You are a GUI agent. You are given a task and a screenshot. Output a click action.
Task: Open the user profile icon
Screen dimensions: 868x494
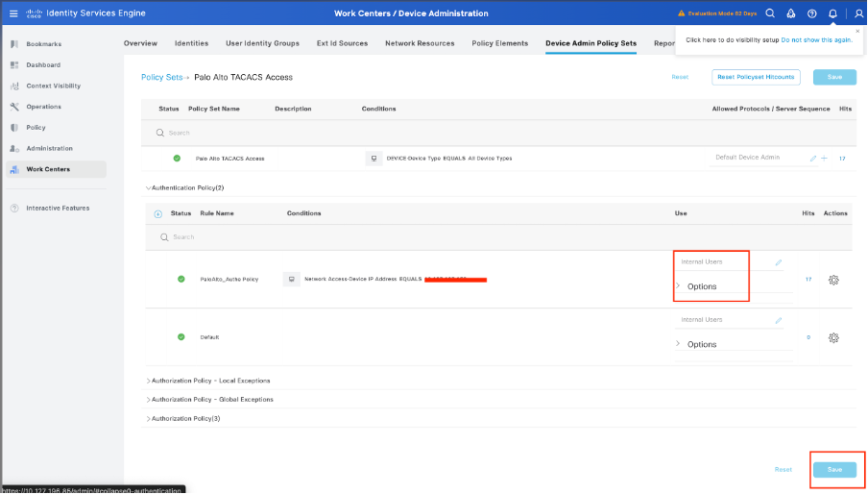pyautogui.click(x=858, y=13)
